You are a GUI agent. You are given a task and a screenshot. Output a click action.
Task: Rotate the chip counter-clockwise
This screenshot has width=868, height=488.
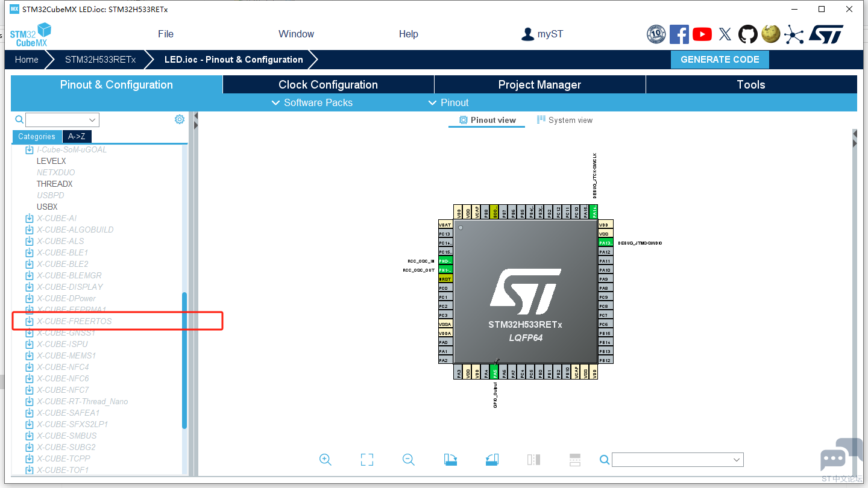click(492, 460)
